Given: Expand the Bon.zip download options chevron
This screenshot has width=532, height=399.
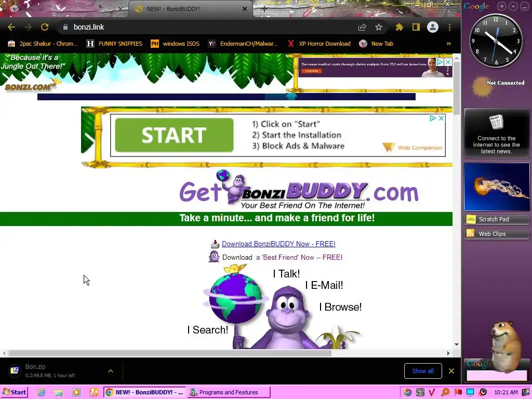Looking at the screenshot, I should 111,371.
